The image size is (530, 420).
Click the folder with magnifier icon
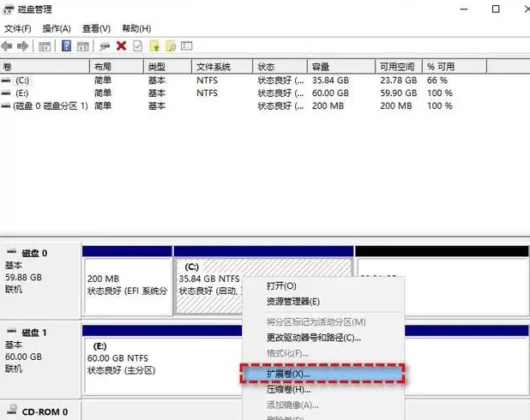point(171,46)
